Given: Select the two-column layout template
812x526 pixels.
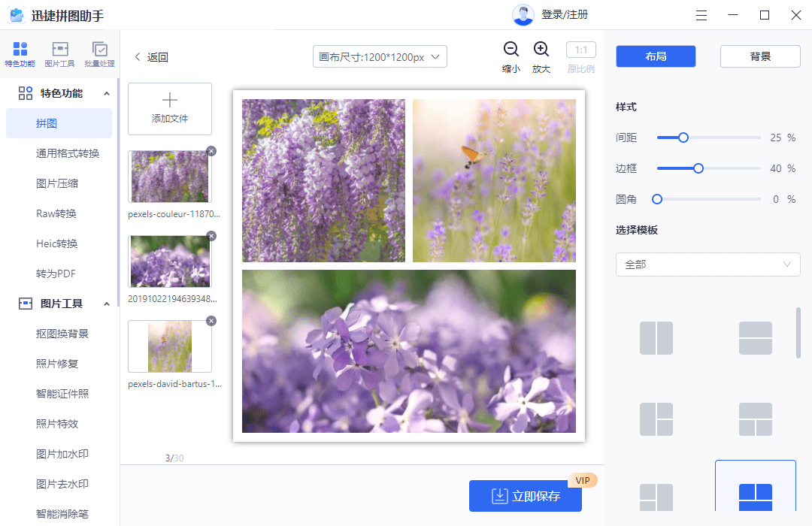Looking at the screenshot, I should 656,338.
